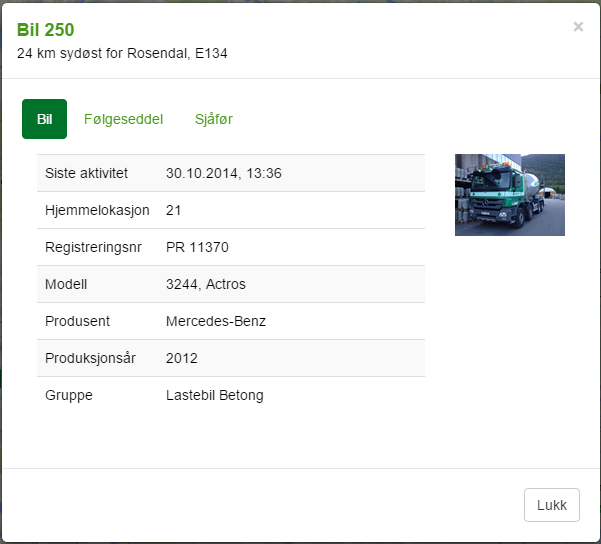
Task: Click the production year 2012
Action: point(182,358)
